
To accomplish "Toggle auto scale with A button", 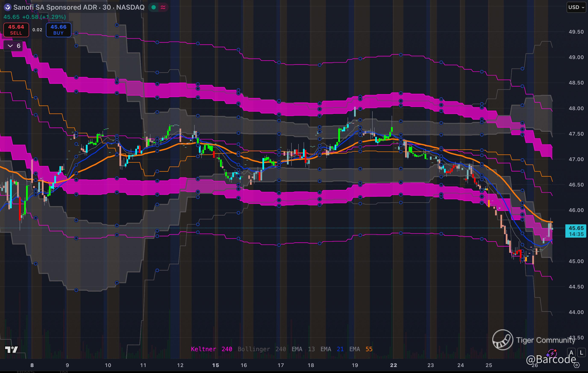I will (x=571, y=352).
